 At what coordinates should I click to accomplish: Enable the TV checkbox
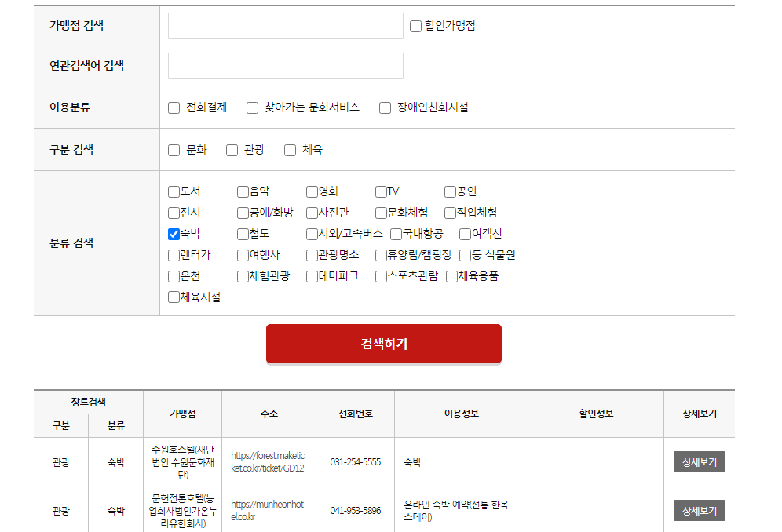381,192
